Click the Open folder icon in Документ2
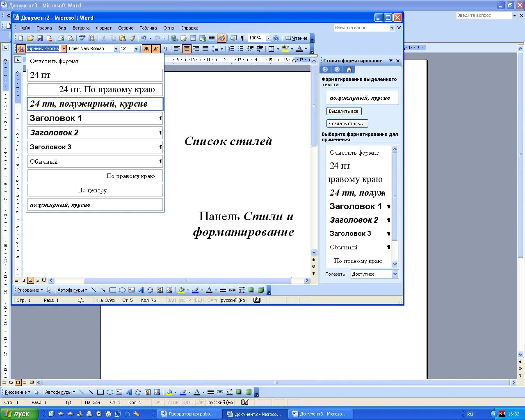Image resolution: width=525 pixels, height=420 pixels. 30,38
